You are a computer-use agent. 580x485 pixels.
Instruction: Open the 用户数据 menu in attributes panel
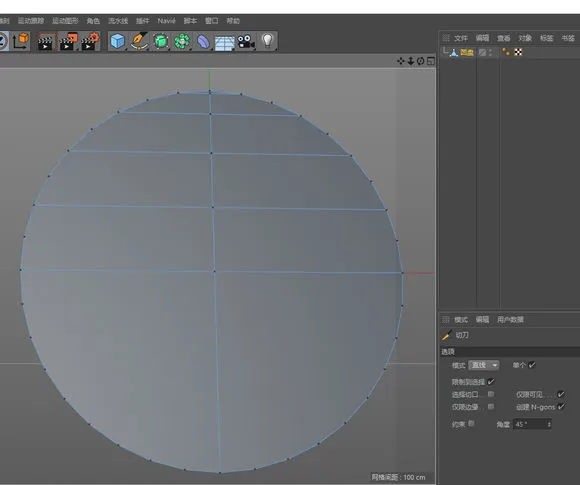[x=510, y=320]
